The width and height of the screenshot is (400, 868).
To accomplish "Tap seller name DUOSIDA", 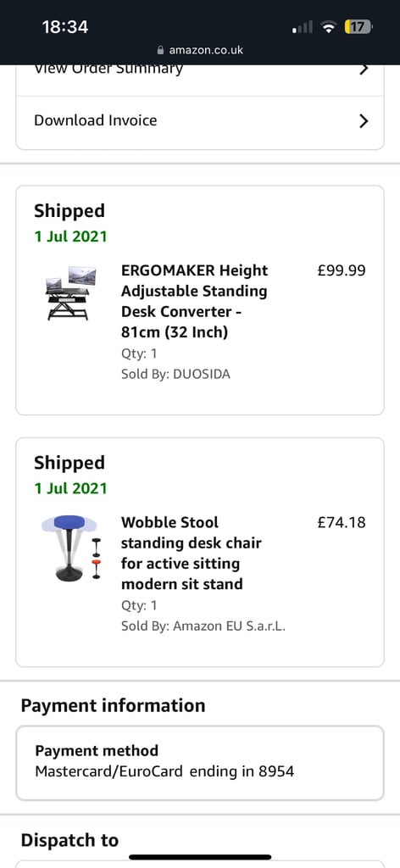I will (202, 374).
